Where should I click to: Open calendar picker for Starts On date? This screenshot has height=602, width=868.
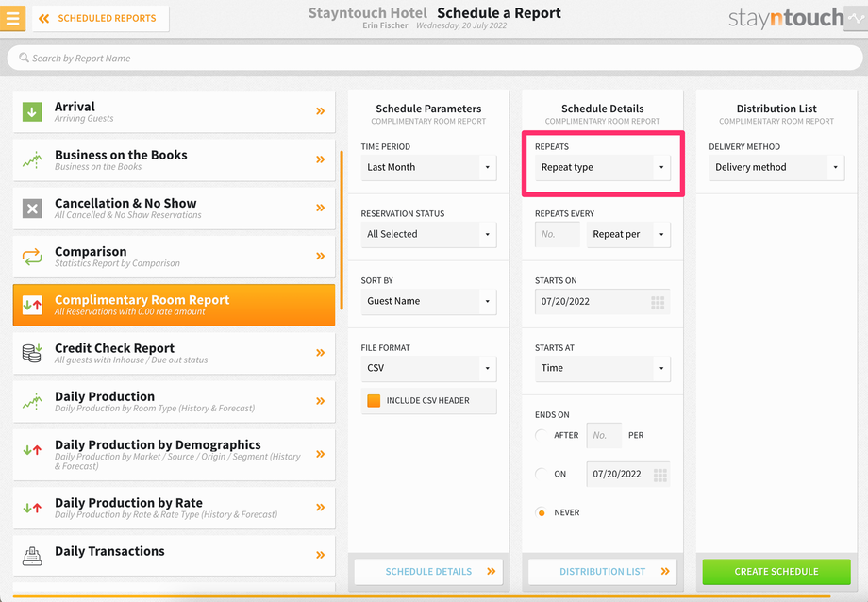point(658,302)
